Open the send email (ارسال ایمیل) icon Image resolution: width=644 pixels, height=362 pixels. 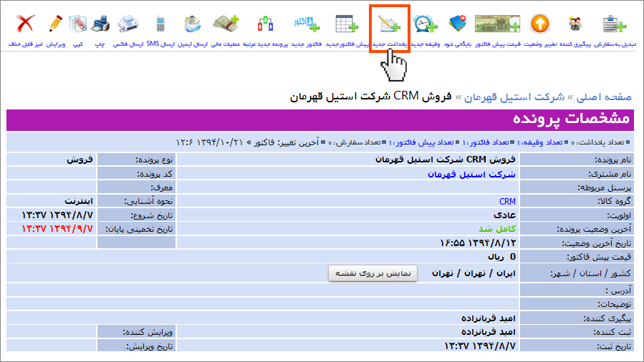192,24
